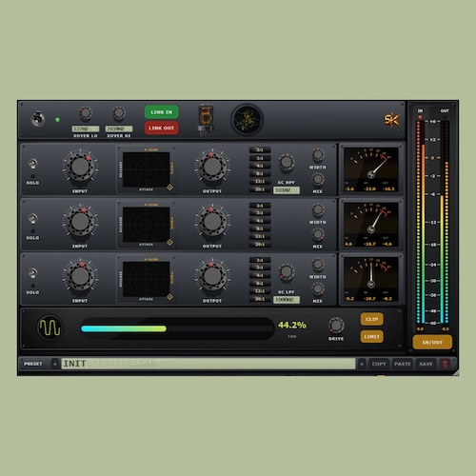Click the OUTPUT knob of the top band

click(x=212, y=167)
